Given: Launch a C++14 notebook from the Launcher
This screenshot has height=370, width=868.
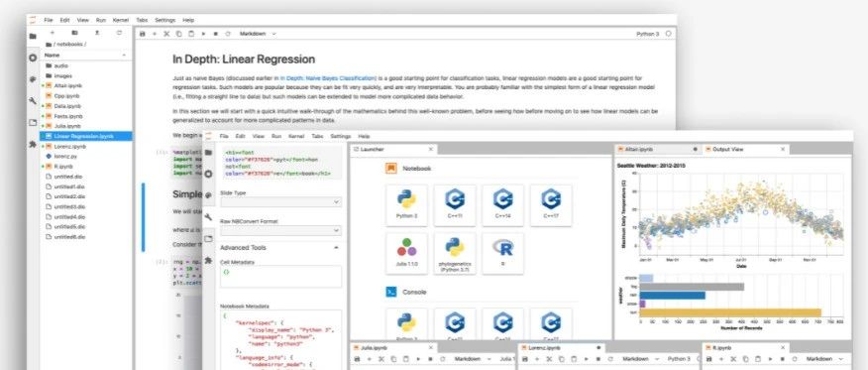Looking at the screenshot, I should 502,205.
